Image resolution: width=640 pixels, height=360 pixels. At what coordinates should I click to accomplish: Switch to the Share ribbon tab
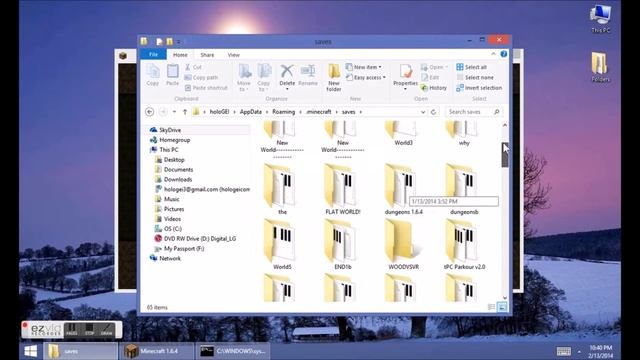point(207,55)
